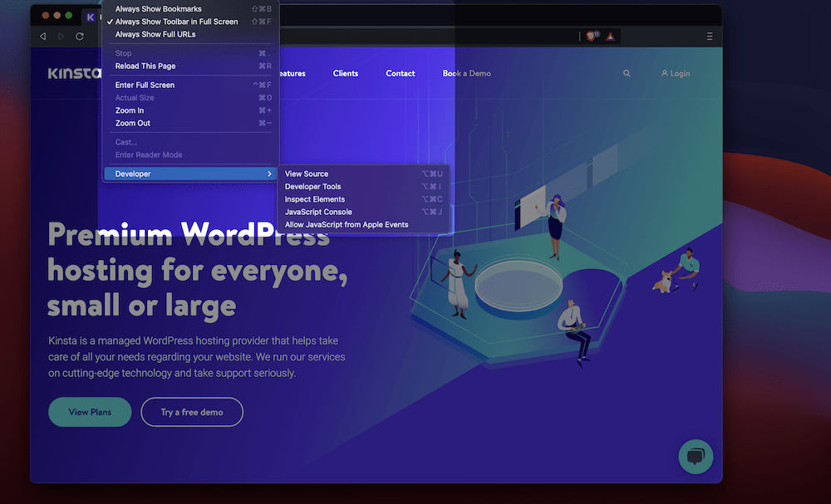The height and width of the screenshot is (504, 831).
Task: Choose Zoom In from the menu
Action: tap(130, 110)
